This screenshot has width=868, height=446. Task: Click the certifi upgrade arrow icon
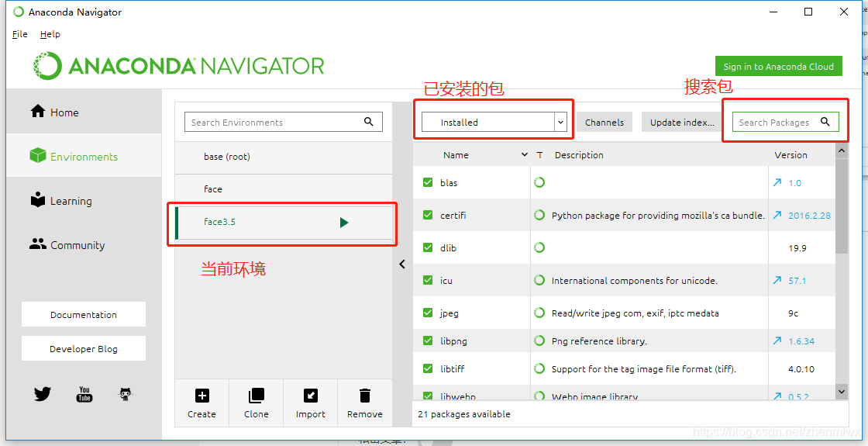tap(777, 215)
